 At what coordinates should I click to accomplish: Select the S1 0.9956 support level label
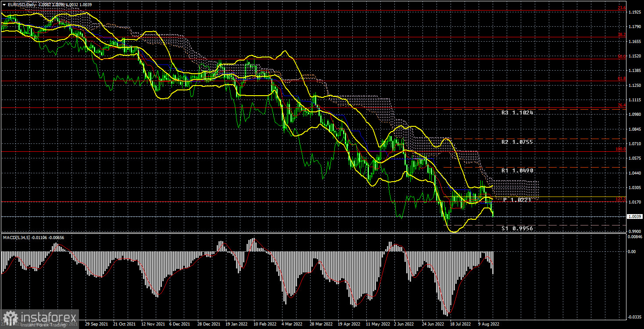pos(517,229)
